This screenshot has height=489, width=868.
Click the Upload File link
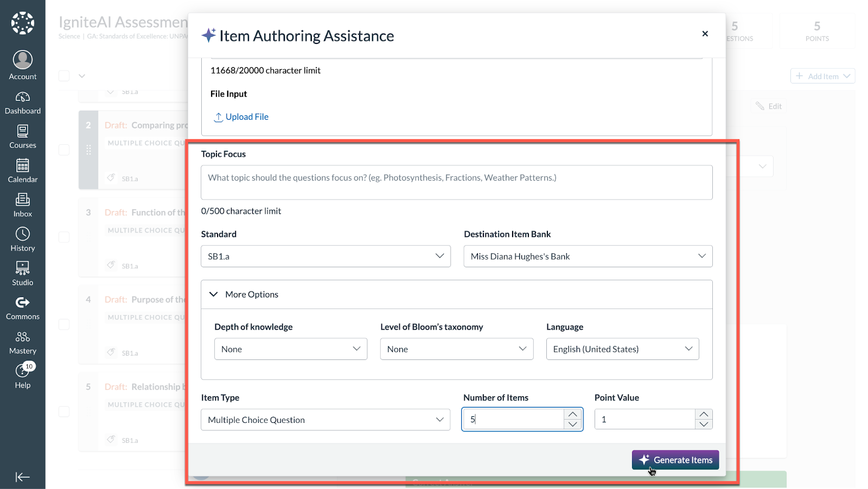241,117
